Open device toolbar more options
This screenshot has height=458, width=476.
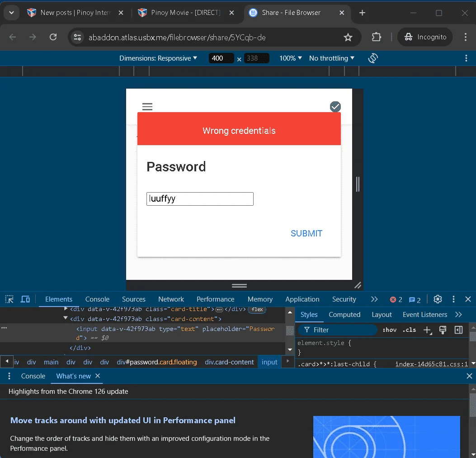coord(466,58)
